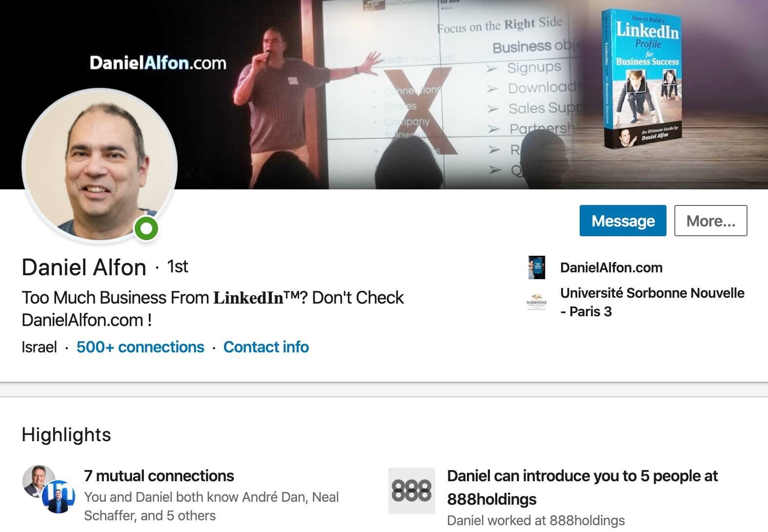Screen dimensions: 768x532
Task: Open the Highlights section
Action: point(66,434)
